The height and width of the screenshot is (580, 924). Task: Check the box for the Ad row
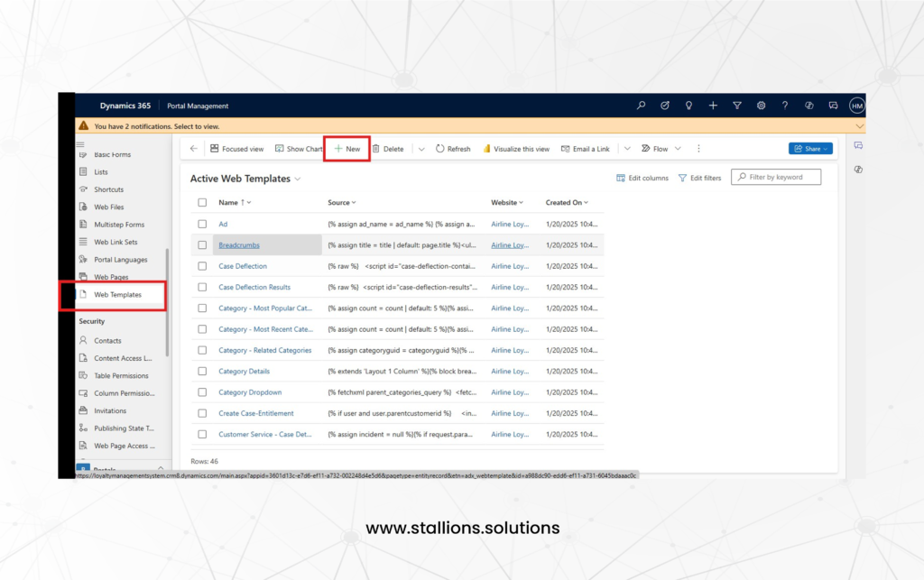click(202, 224)
